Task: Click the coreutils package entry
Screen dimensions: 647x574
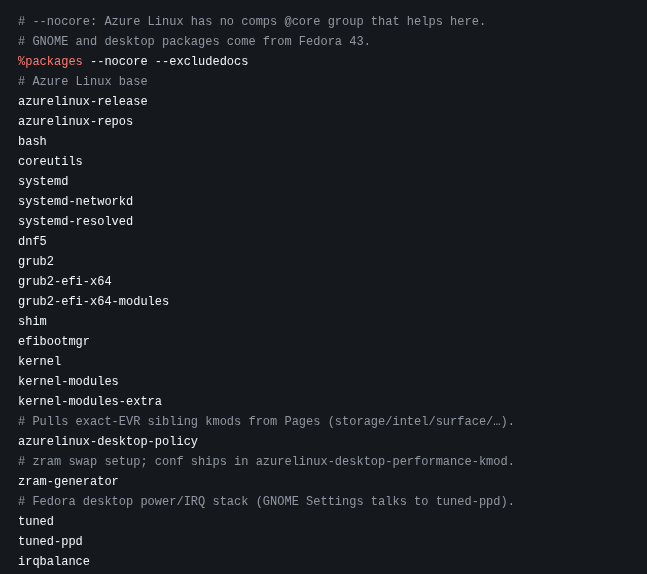Action: point(50,161)
